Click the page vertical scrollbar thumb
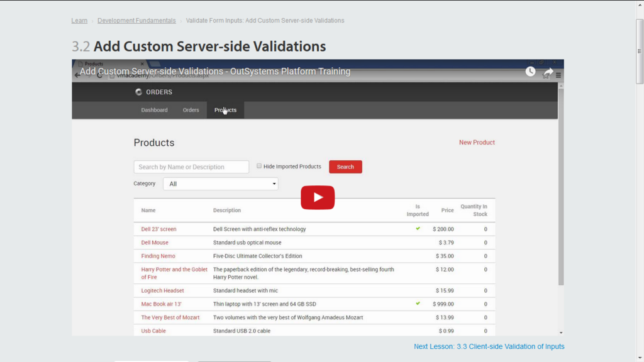 640,52
